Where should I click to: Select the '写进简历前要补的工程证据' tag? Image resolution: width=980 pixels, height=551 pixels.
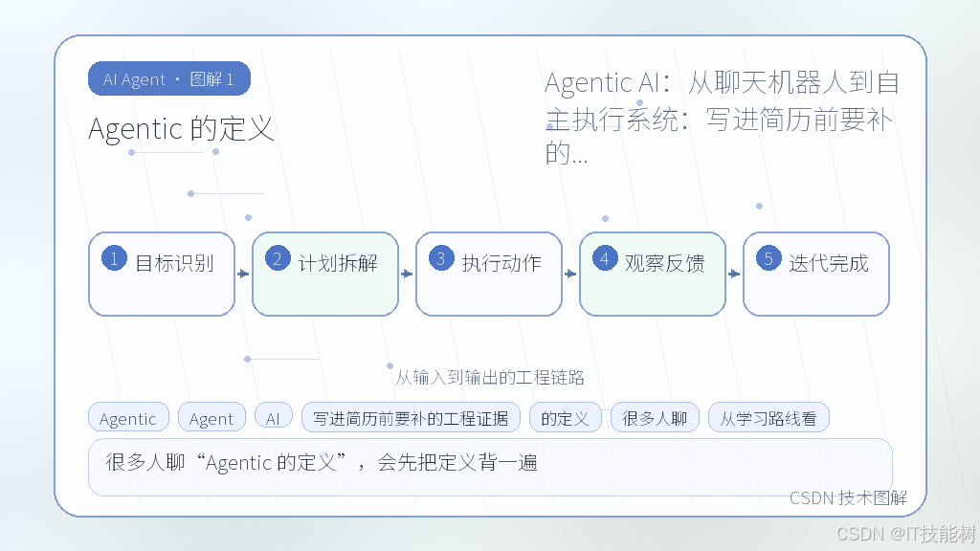pos(411,417)
